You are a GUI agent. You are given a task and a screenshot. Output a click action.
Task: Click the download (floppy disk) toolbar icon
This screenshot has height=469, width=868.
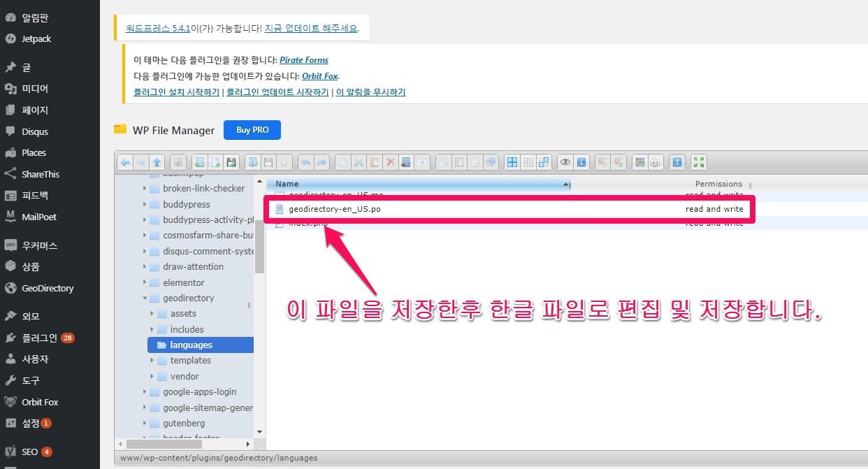[x=268, y=162]
